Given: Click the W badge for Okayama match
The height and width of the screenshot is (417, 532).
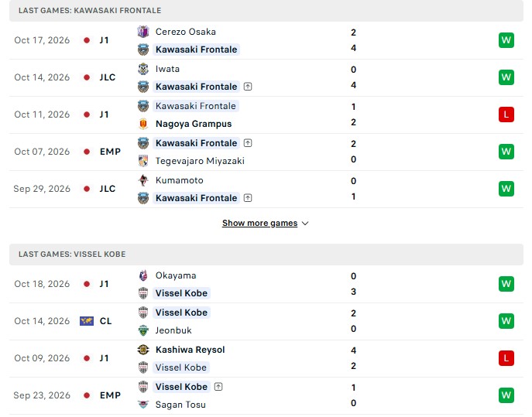Looking at the screenshot, I should (x=506, y=284).
